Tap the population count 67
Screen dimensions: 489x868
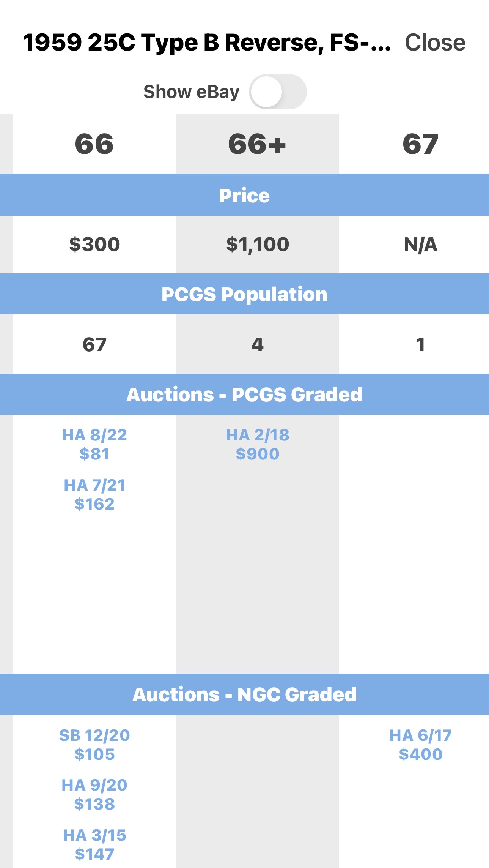tap(94, 344)
